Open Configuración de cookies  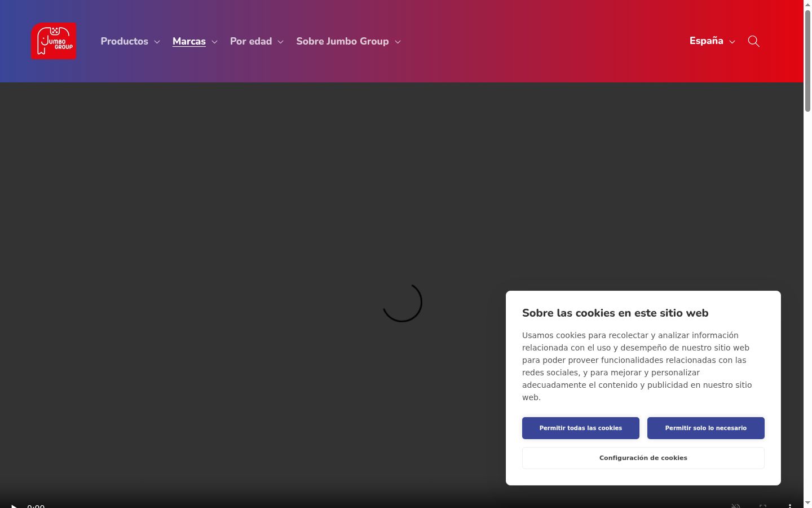point(643,458)
